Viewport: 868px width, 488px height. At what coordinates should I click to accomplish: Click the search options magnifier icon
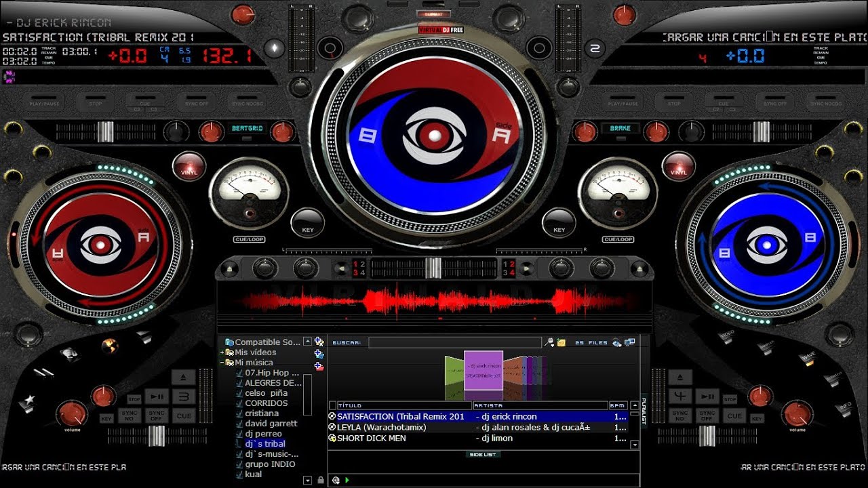[549, 343]
